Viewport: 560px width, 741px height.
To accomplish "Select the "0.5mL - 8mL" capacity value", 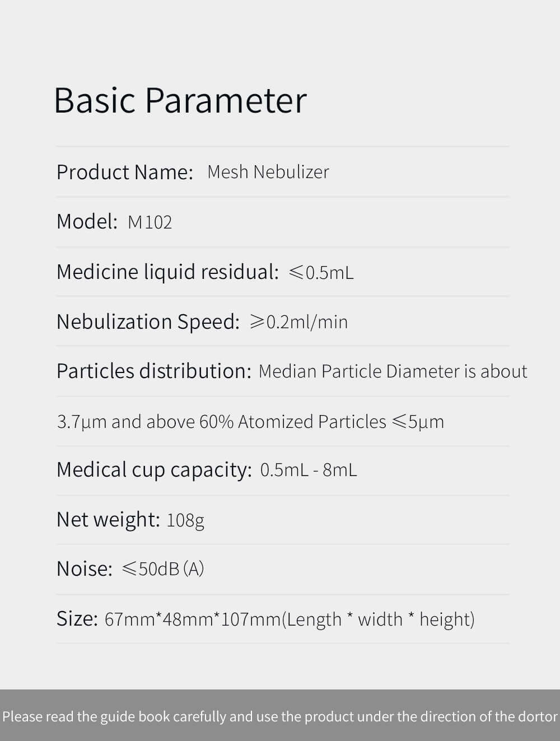I will pyautogui.click(x=308, y=470).
